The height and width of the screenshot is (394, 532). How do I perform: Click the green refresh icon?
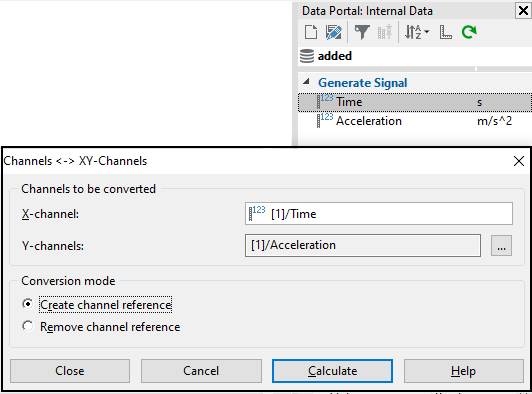pos(469,32)
